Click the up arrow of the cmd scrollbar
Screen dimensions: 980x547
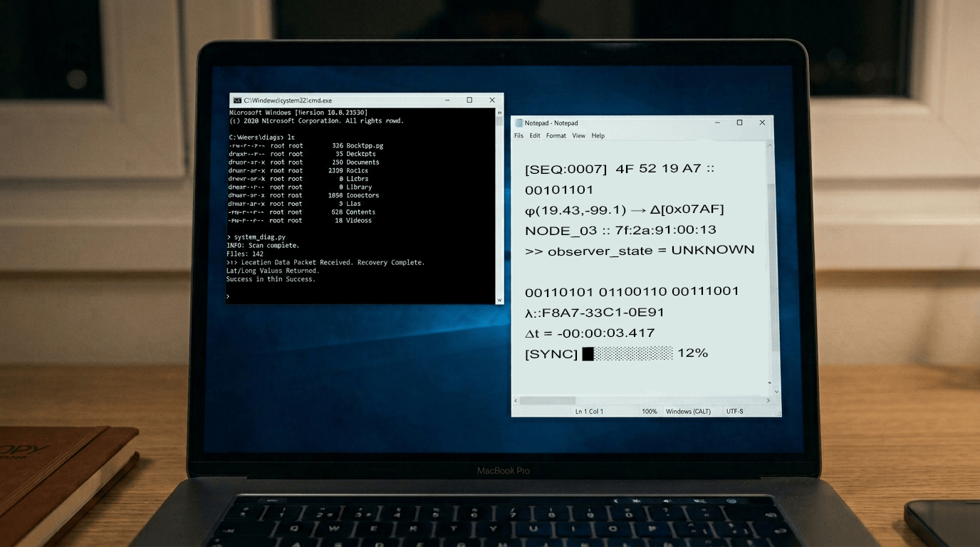coord(499,112)
